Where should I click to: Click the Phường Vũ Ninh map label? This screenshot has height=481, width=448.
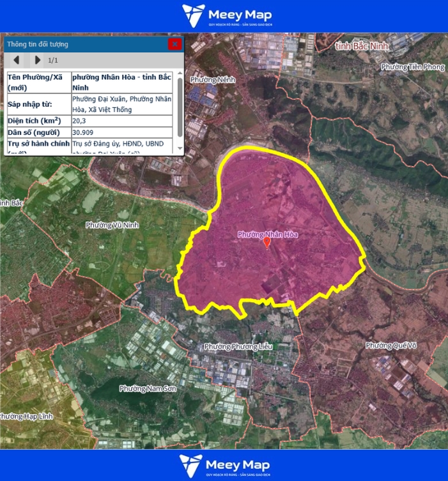tap(112, 225)
